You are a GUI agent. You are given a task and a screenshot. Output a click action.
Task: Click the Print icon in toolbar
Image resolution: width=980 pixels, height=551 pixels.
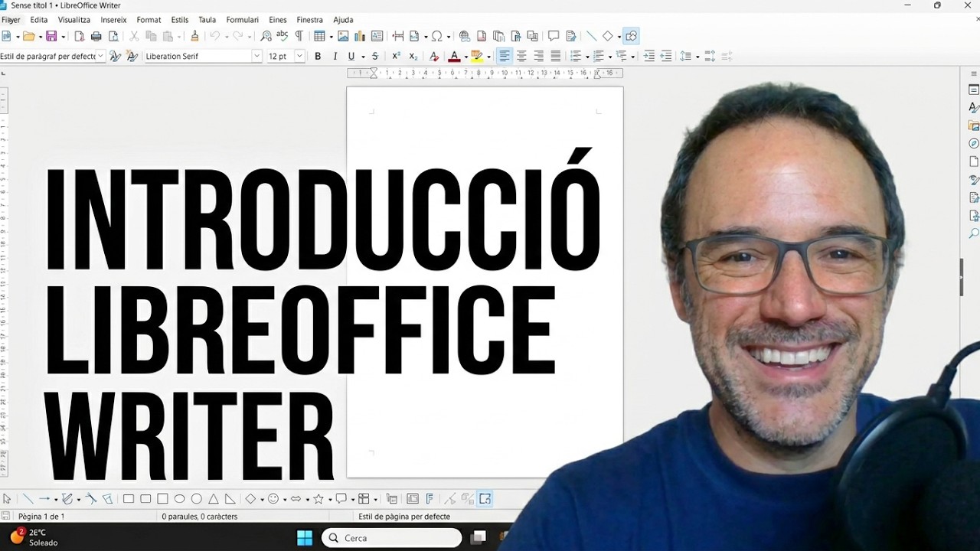[x=96, y=36]
